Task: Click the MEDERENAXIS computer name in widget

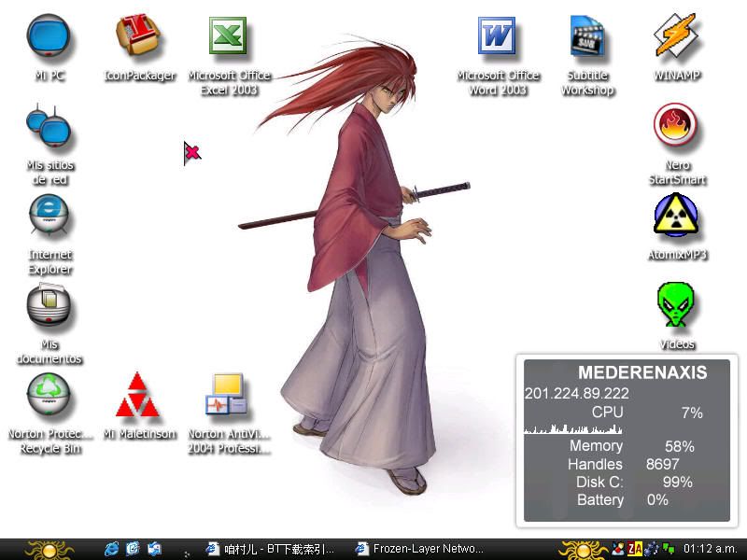Action: pos(642,372)
